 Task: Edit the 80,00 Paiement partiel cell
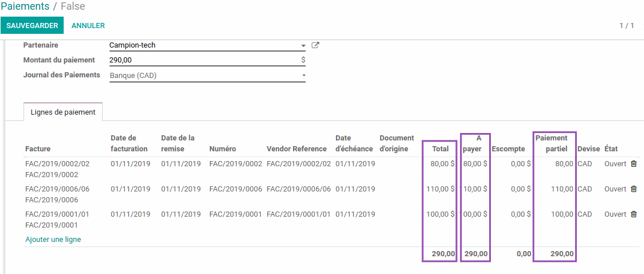555,164
